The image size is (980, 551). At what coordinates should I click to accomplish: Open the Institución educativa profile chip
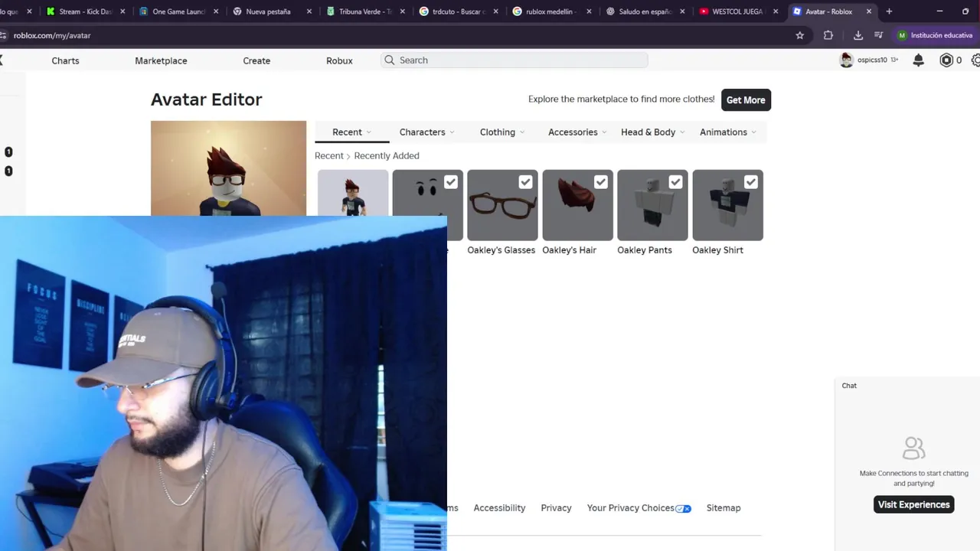pyautogui.click(x=935, y=35)
